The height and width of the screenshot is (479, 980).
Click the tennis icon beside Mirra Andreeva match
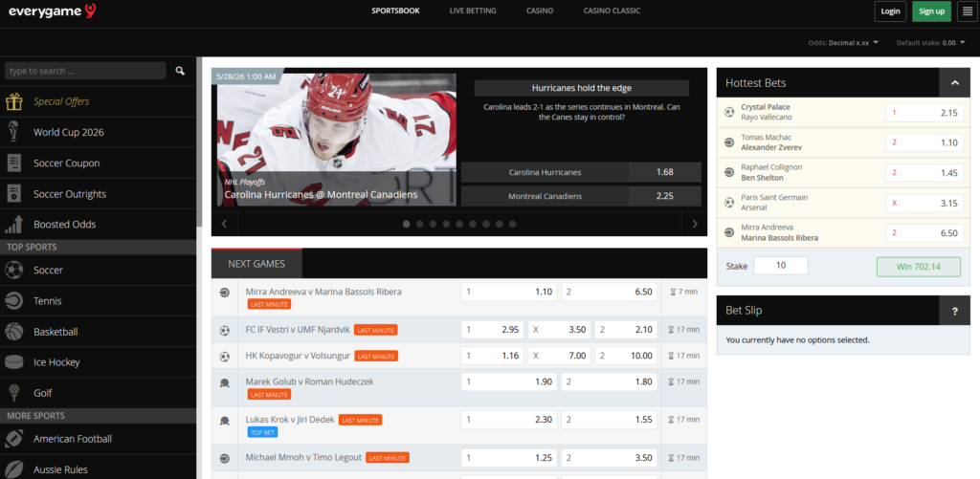pos(225,292)
